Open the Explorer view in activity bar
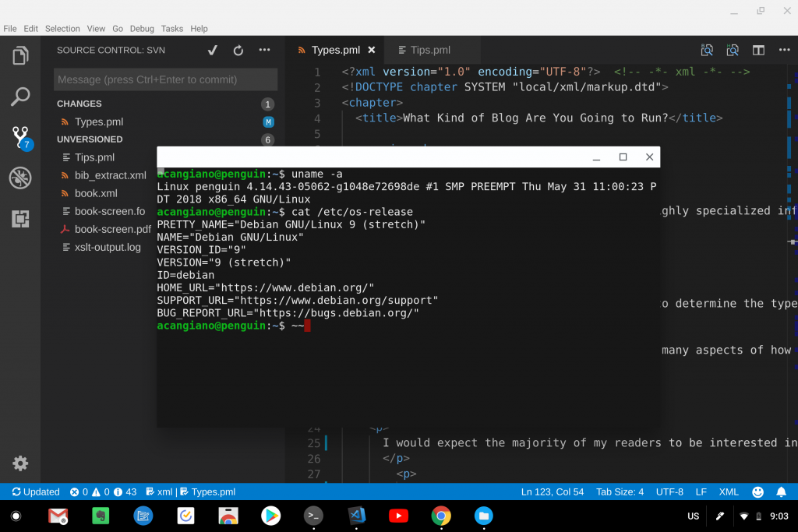The width and height of the screenshot is (798, 532). click(x=20, y=55)
